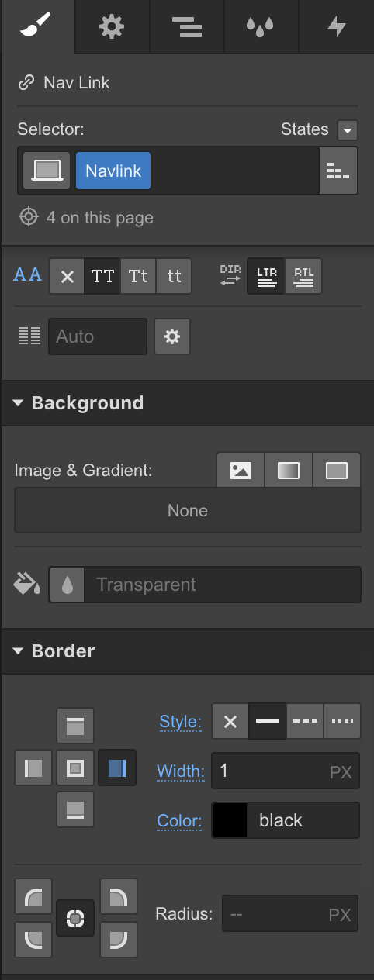Screen dimensions: 374x980
Task: Choose dashed border style
Action: [305, 721]
